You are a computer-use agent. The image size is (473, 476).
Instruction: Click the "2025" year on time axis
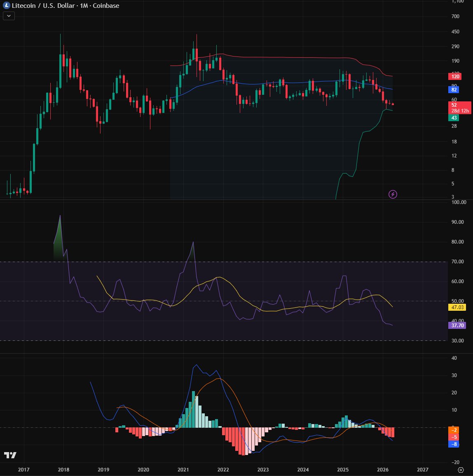343,470
